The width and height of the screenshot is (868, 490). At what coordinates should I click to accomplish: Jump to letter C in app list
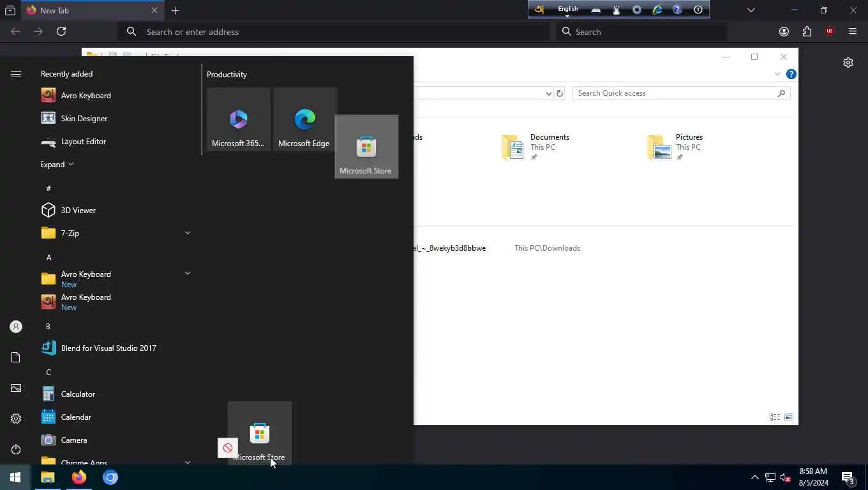coord(49,372)
